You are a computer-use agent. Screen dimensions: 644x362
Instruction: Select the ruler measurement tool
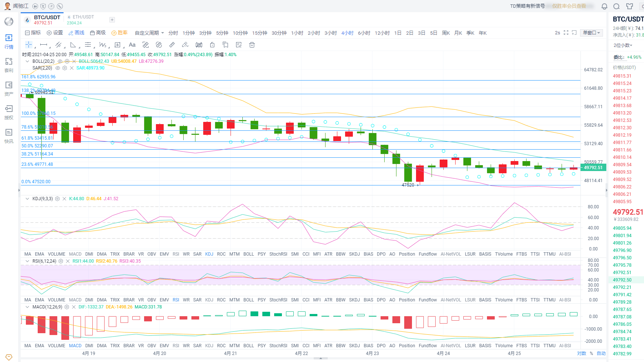pos(172,45)
